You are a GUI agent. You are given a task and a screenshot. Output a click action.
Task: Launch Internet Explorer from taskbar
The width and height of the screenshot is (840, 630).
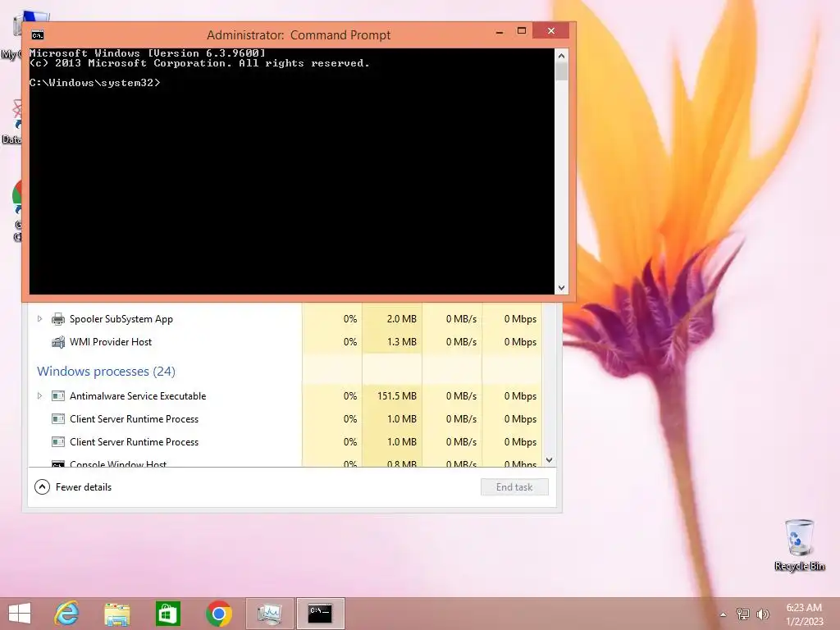point(67,614)
